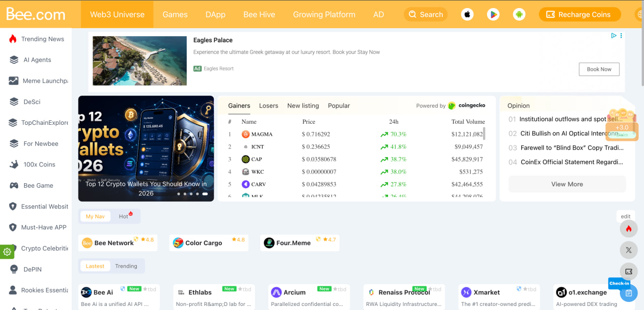Click the chart icon beside Meme Launchpad
Viewport: 644px width, 310px height.
(14, 81)
